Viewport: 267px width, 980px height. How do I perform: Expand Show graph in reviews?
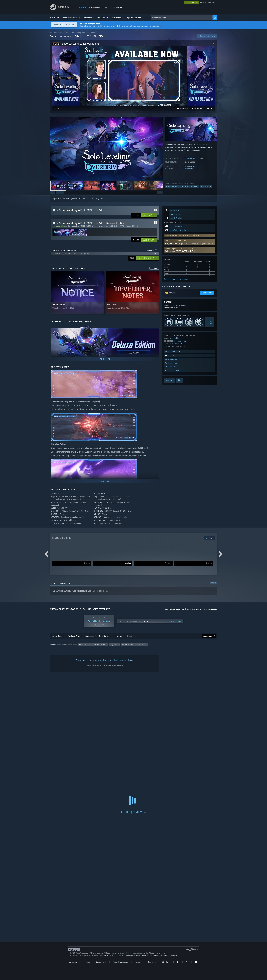(x=208, y=636)
